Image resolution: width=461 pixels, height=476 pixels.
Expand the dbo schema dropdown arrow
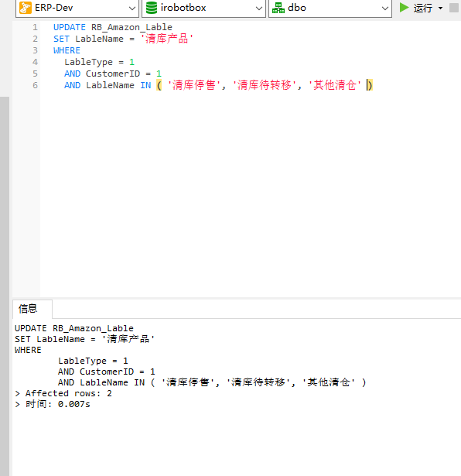tap(385, 9)
